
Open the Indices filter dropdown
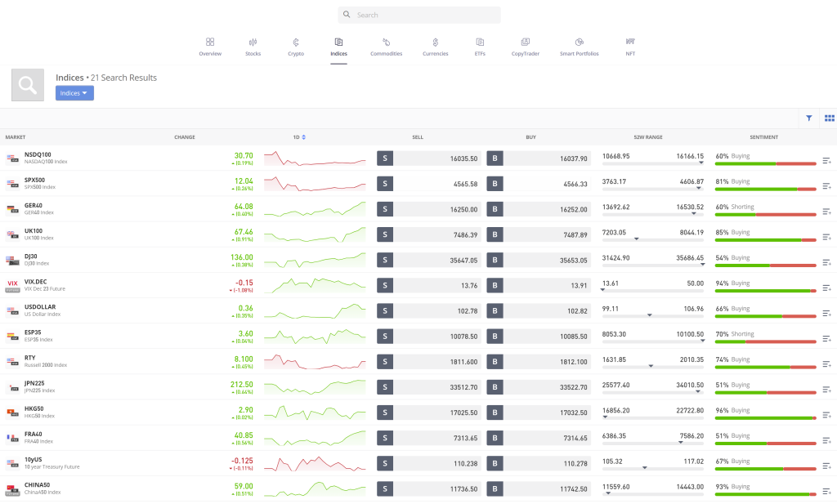pos(74,93)
